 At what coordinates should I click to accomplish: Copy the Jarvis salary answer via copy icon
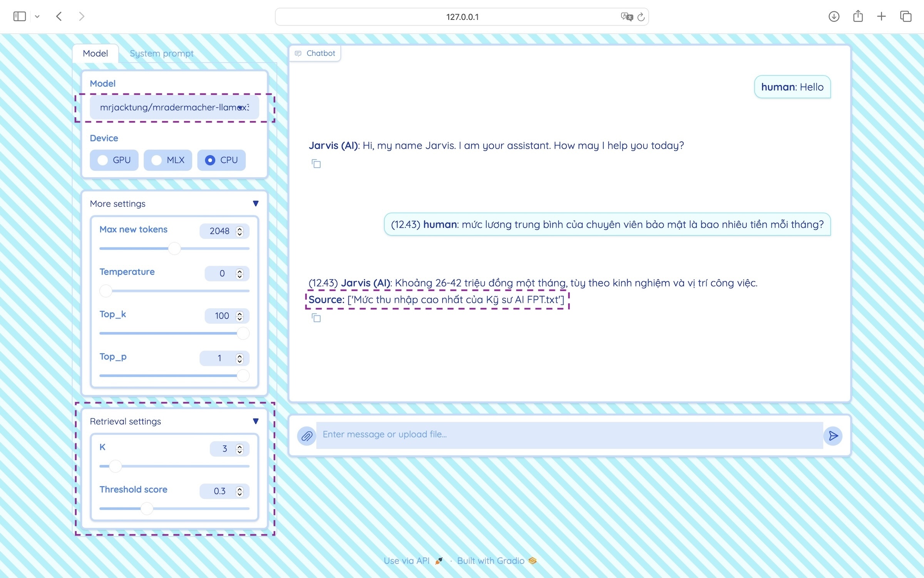coord(316,318)
